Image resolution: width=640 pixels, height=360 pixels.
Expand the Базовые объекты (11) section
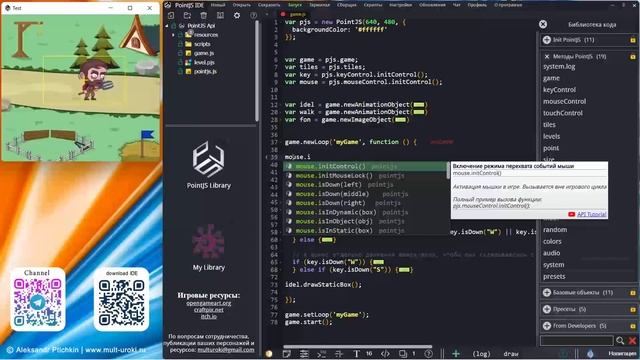[547, 293]
